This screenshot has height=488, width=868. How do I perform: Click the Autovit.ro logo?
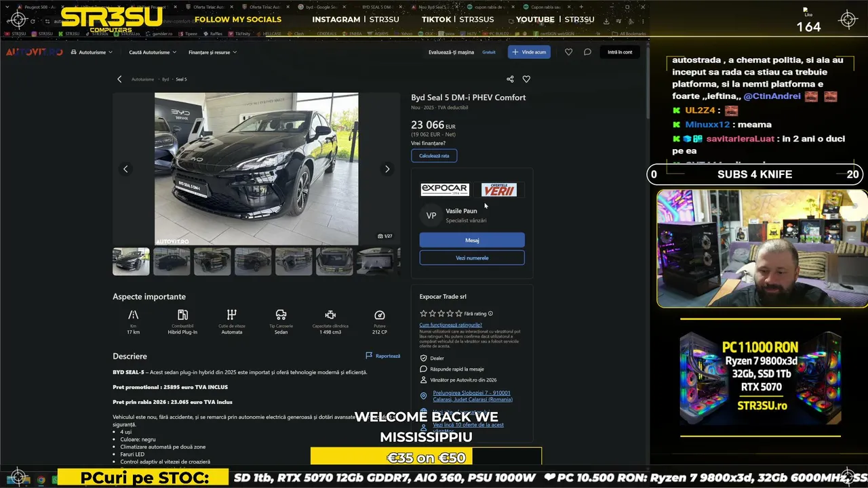(x=34, y=52)
